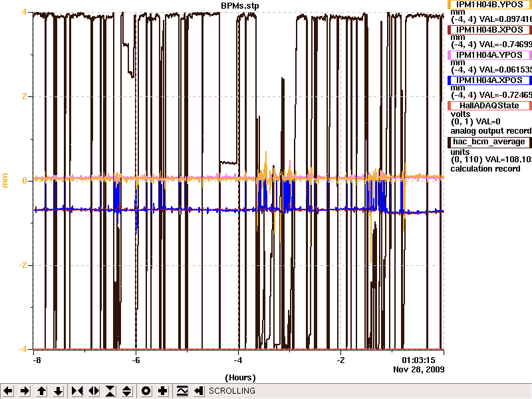Viewport: 532px width, 399px height.
Task: Click the plus button in the toolbar
Action: click(x=162, y=391)
